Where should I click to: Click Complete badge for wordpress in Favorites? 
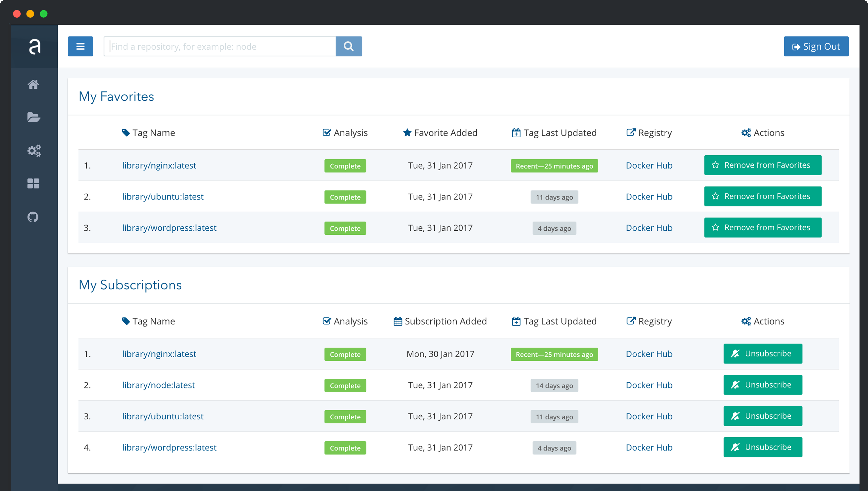point(345,228)
